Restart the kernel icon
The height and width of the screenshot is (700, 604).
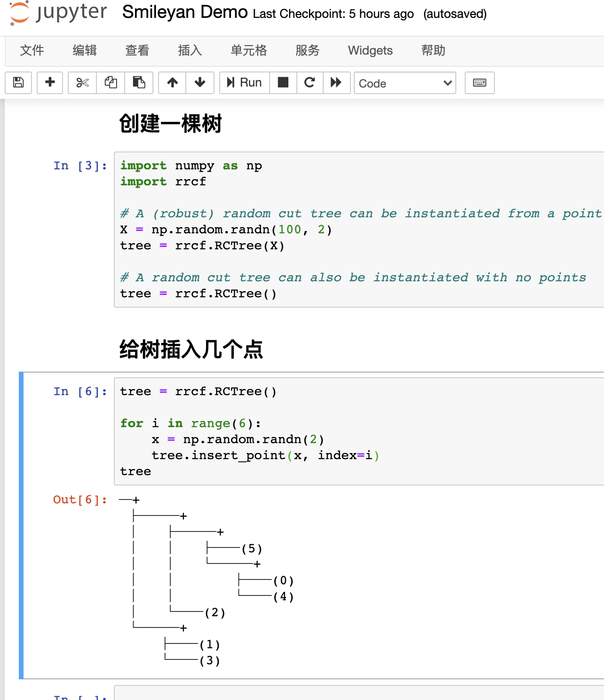click(x=310, y=83)
